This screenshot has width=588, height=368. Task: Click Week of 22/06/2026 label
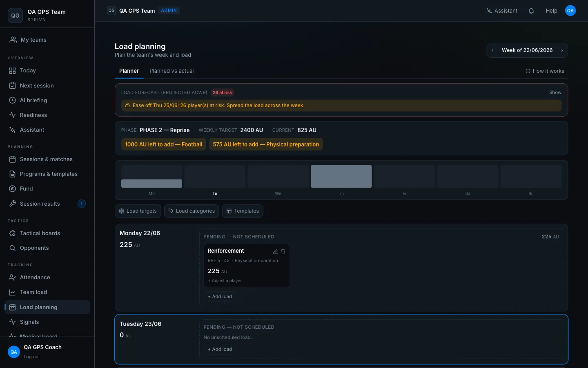[x=527, y=50]
